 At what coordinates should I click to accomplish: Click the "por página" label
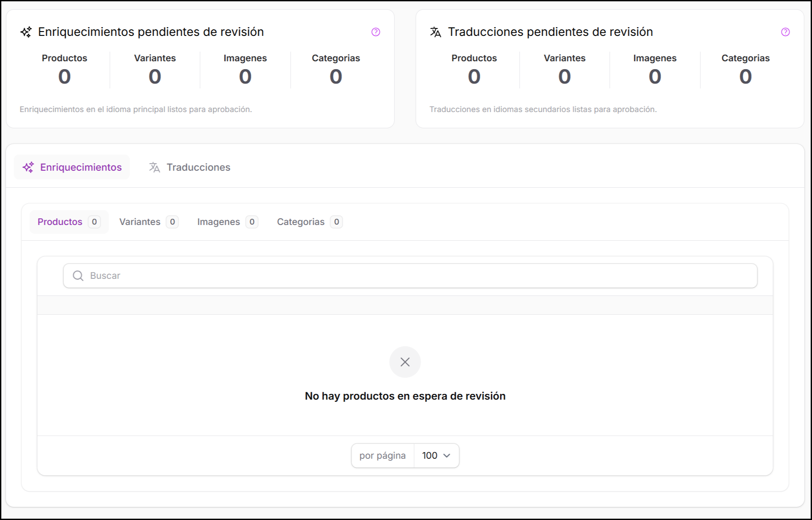point(383,456)
